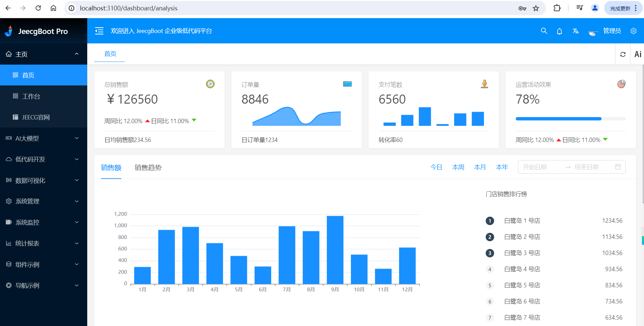Switch to the 首页 page tab

pos(110,54)
